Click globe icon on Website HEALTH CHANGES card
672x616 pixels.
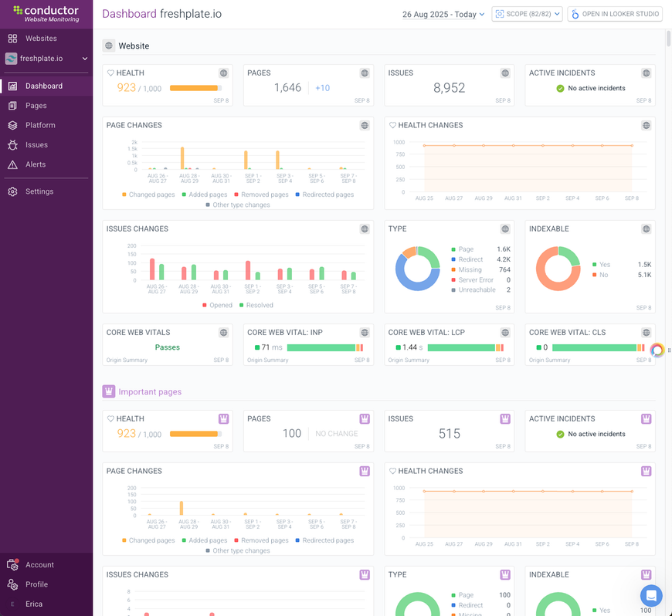647,125
